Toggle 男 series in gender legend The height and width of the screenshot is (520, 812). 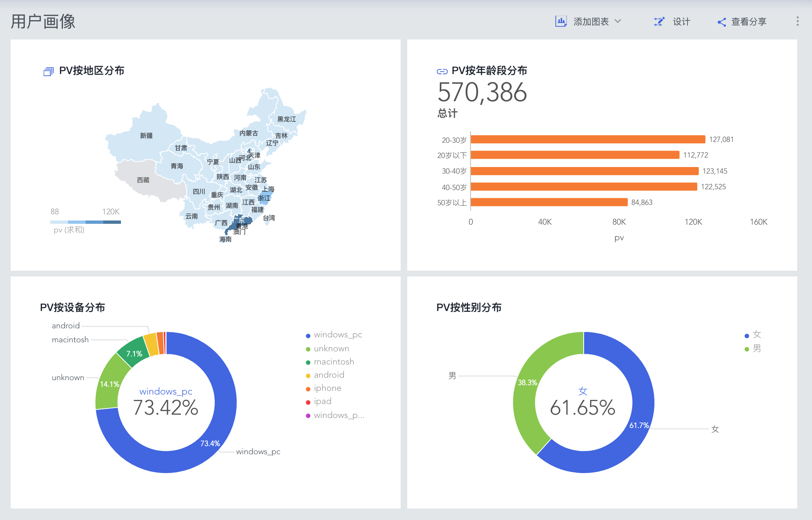pos(756,349)
